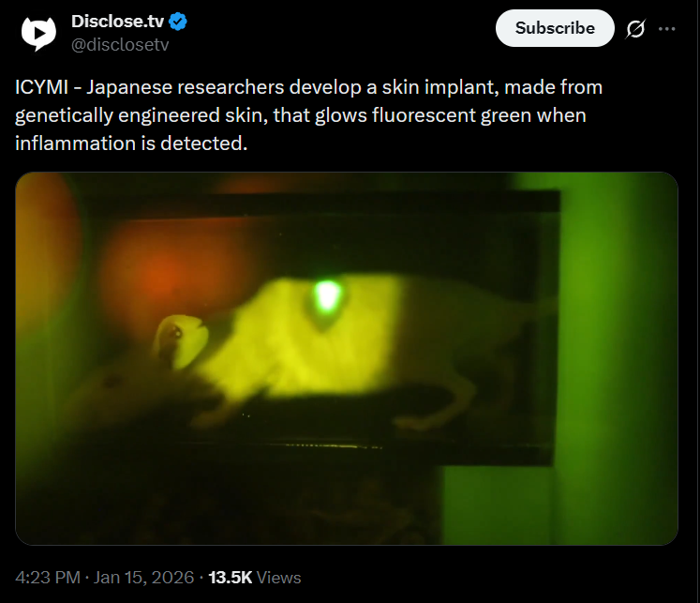The width and height of the screenshot is (700, 603).
Task: Click the Jan 15, 2026 date
Action: point(143,578)
